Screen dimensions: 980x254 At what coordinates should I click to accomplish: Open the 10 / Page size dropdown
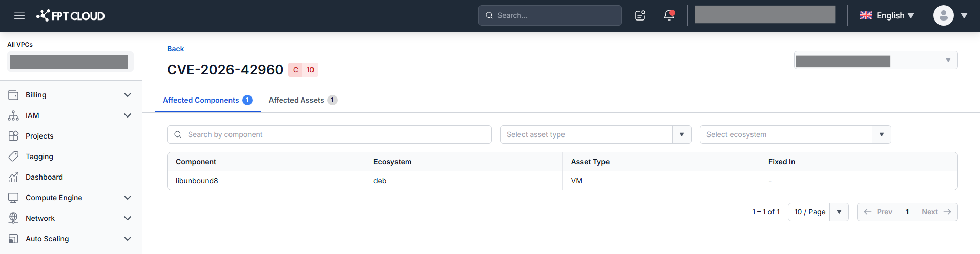818,212
